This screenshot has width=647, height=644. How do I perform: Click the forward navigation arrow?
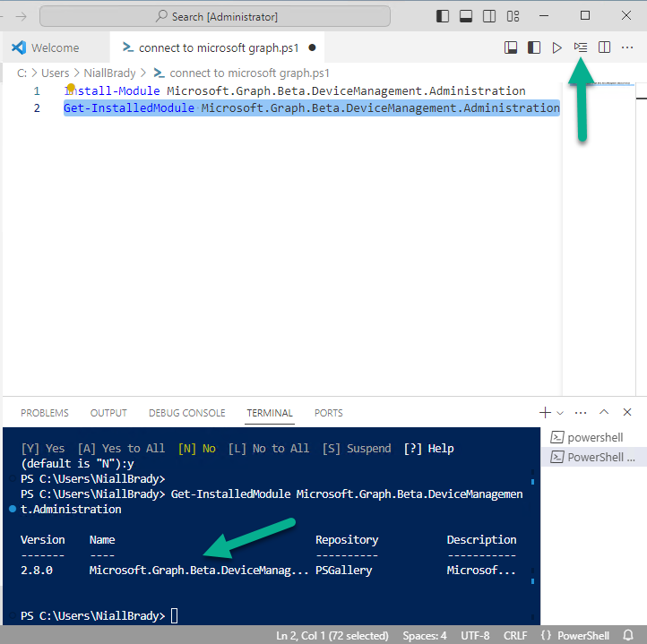[21, 16]
